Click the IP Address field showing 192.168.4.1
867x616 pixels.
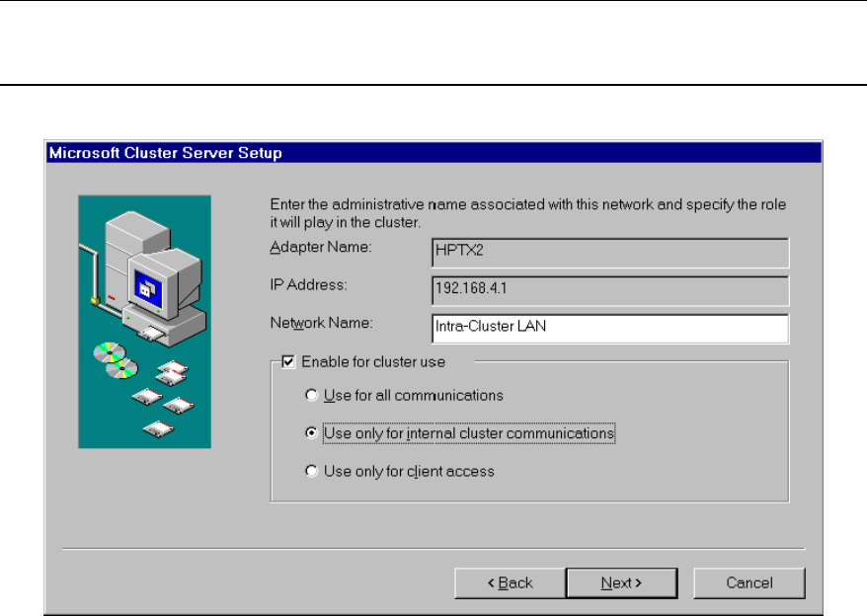(x=609, y=290)
